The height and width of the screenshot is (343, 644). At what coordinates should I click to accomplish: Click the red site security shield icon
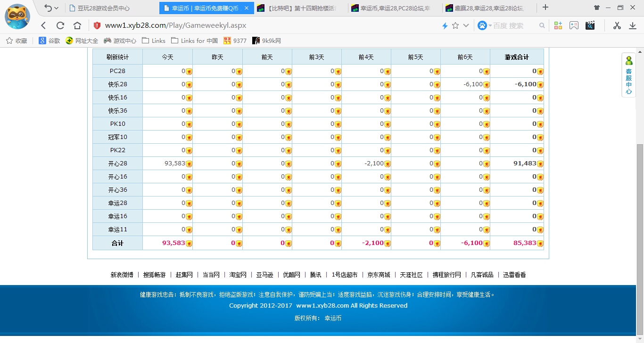(97, 25)
